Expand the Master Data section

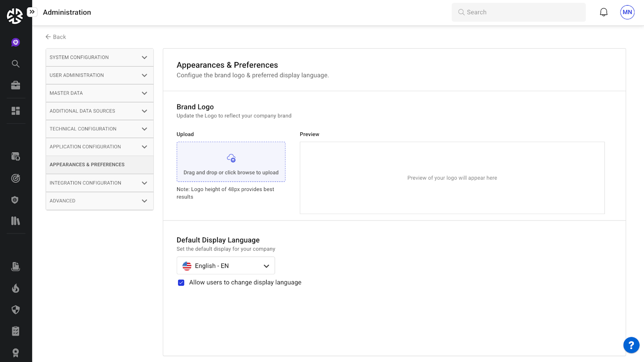click(x=99, y=93)
